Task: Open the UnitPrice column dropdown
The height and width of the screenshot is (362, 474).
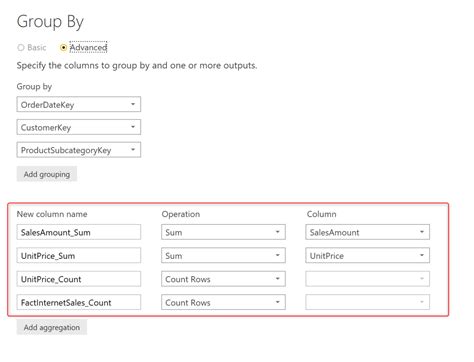Action: coord(368,255)
